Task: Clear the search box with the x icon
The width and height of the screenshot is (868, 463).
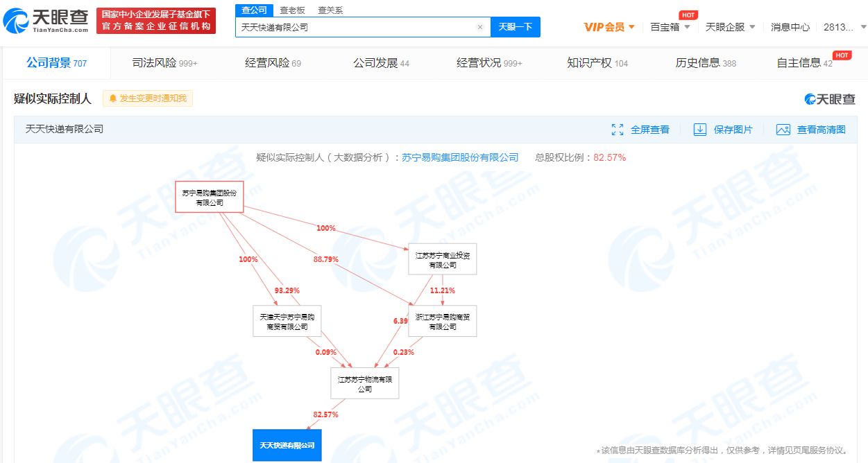Action: click(480, 27)
